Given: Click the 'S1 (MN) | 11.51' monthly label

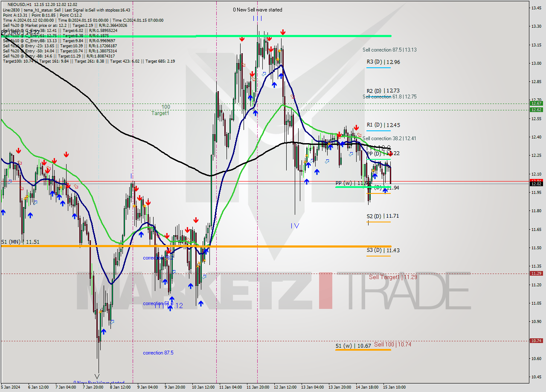Looking at the screenshot, I should (20, 242).
